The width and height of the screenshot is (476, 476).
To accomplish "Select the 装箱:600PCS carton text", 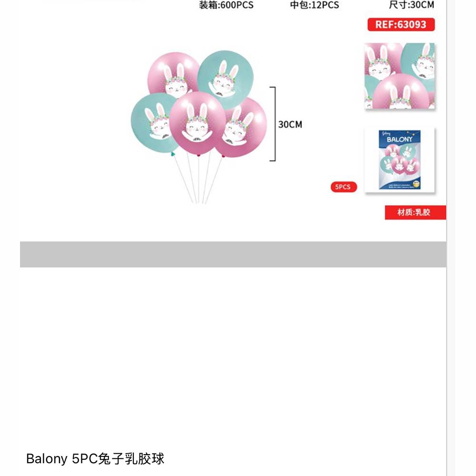I will coord(226,5).
